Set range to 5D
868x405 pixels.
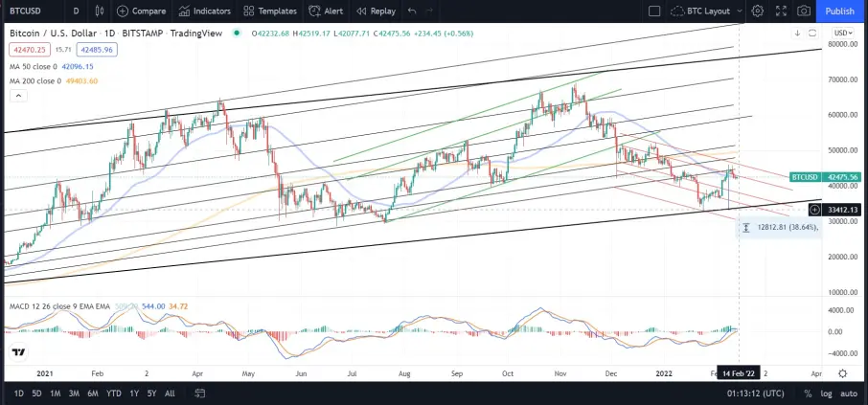pyautogui.click(x=36, y=394)
